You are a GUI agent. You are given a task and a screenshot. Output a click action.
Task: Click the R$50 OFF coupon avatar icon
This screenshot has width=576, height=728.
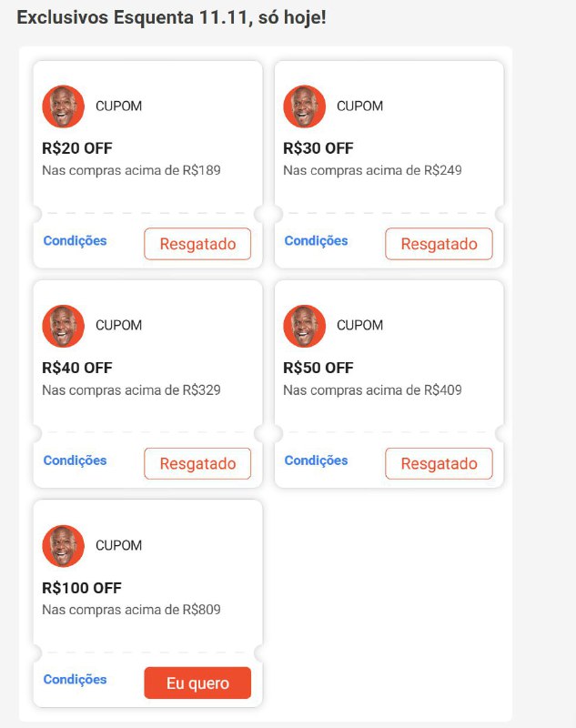[304, 326]
